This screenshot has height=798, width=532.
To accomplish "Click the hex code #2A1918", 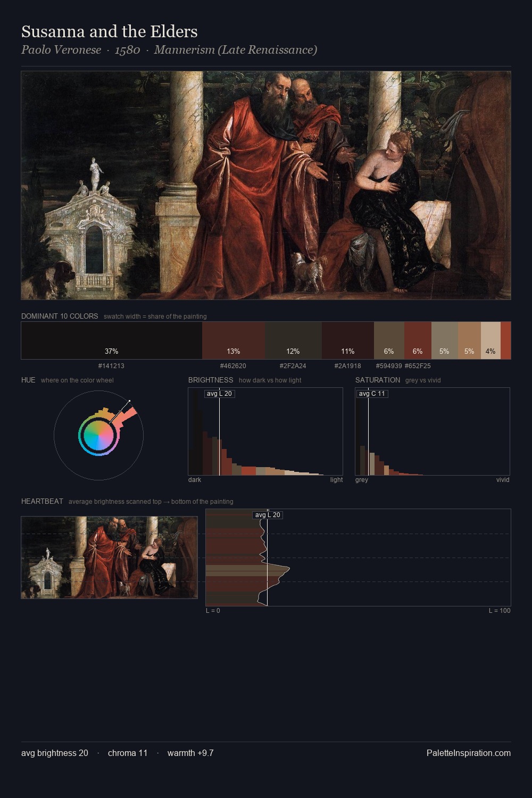I will (x=347, y=366).
